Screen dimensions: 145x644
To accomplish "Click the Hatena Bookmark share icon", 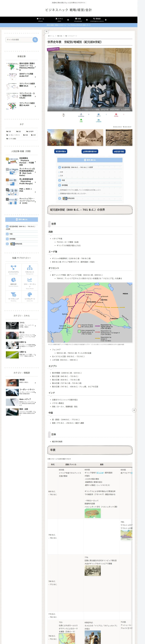I will [99, 115].
